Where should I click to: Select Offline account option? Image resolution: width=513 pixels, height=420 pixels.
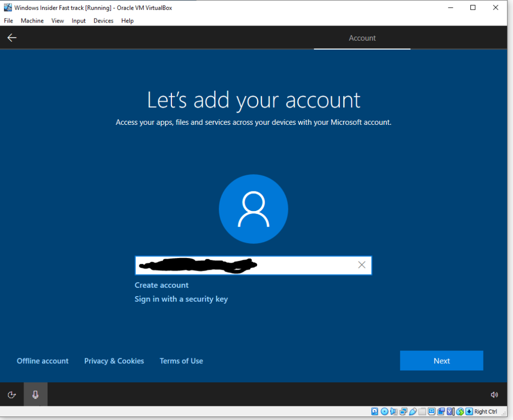point(43,361)
